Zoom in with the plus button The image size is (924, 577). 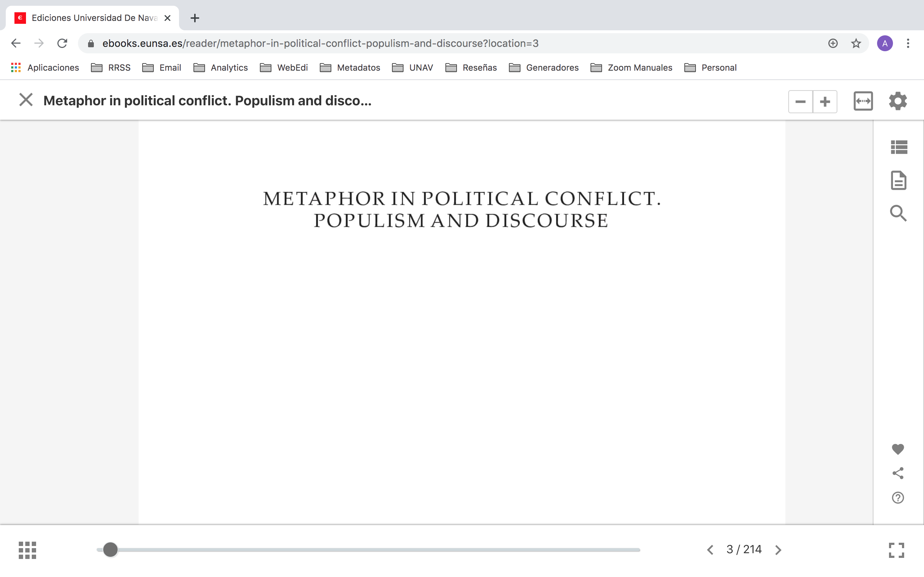pos(825,101)
